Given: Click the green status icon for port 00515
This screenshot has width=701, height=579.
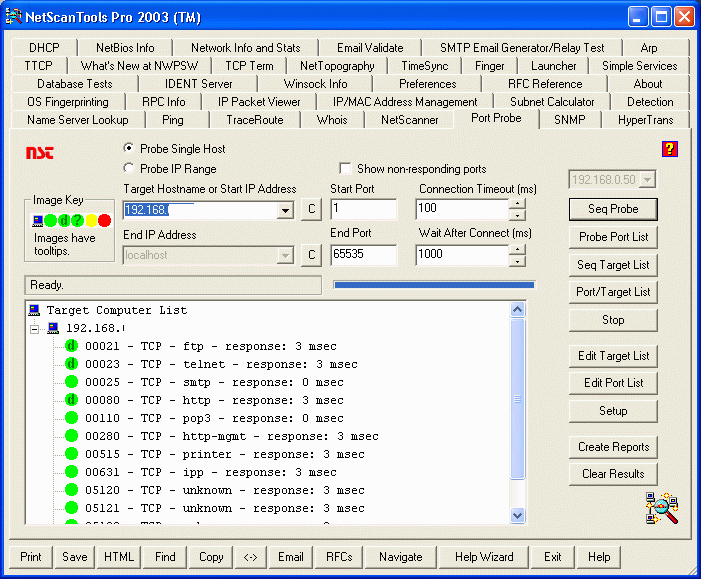Looking at the screenshot, I should [72, 453].
